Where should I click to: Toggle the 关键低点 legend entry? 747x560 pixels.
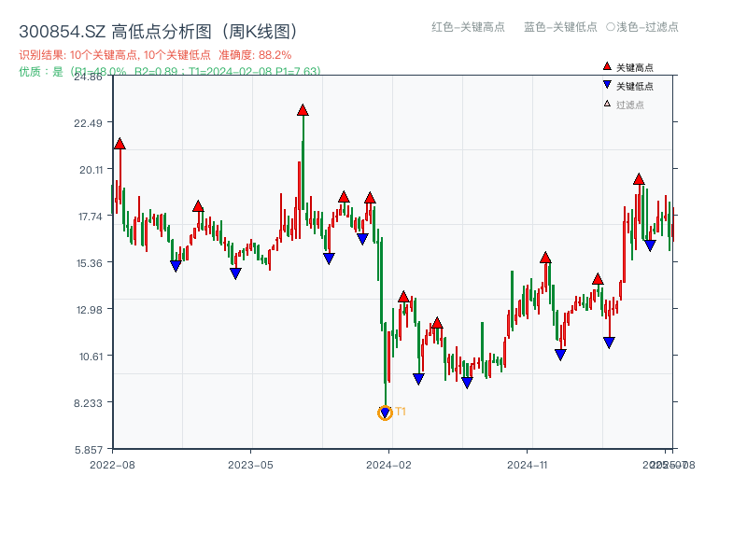pos(635,86)
